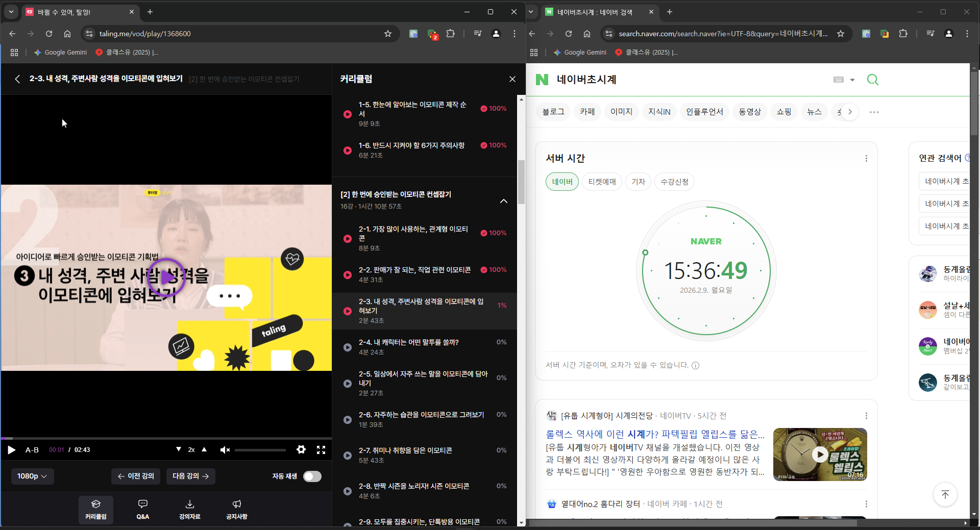
Task: Open tab search dropdown in taling window
Action: (x=11, y=12)
